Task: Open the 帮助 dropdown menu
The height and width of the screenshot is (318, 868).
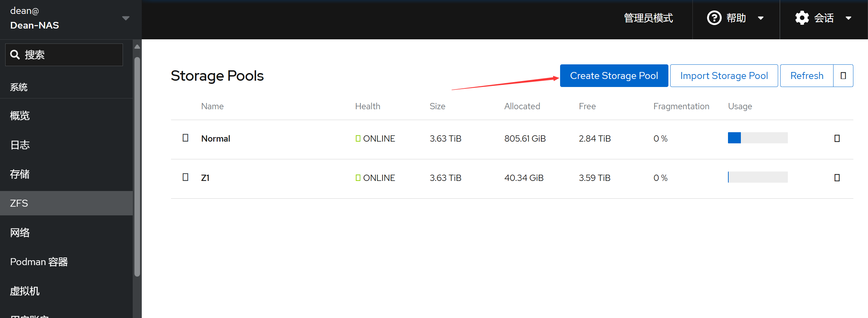Action: pos(761,18)
